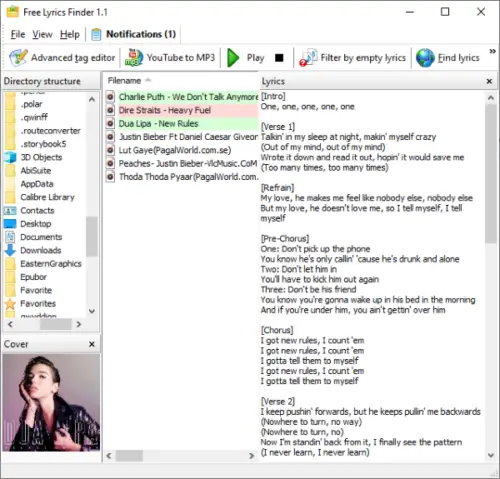Select the audio icon beside Dire Straits
500x479 pixels.
point(110,110)
